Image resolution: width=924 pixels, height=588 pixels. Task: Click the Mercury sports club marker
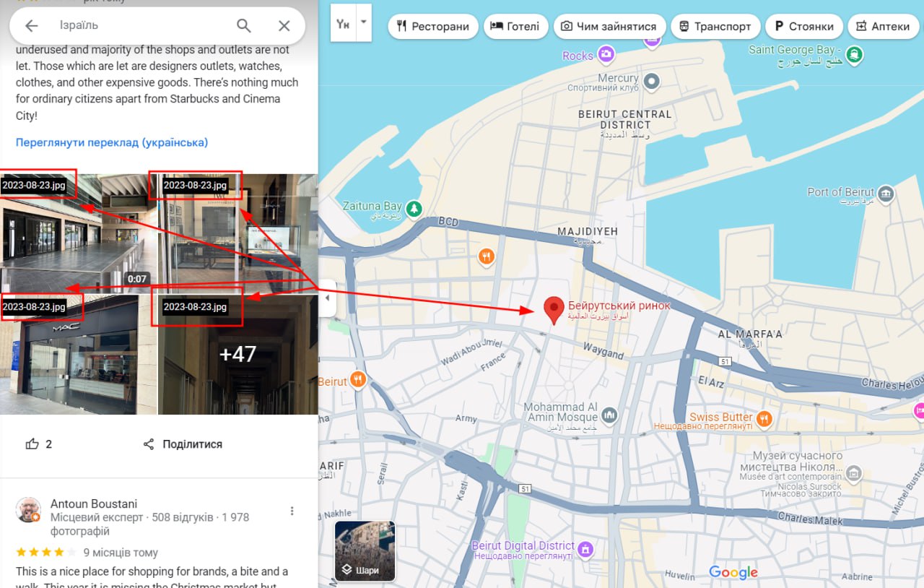652,81
